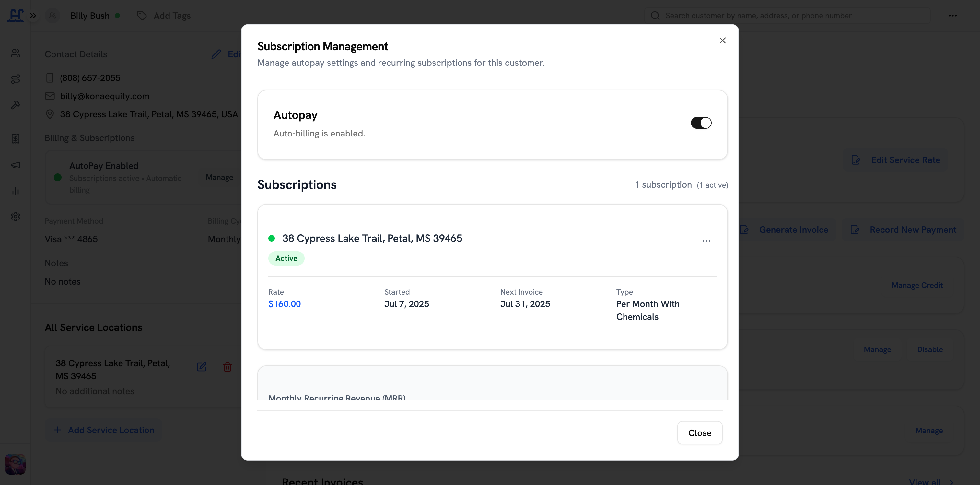The width and height of the screenshot is (980, 485).
Task: Open the reports bar chart icon
Action: [x=16, y=190]
